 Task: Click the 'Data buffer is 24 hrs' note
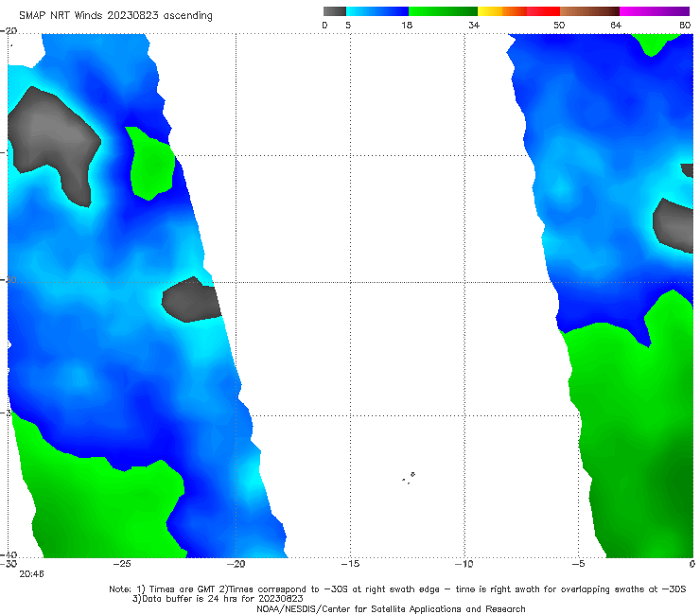[x=218, y=599]
